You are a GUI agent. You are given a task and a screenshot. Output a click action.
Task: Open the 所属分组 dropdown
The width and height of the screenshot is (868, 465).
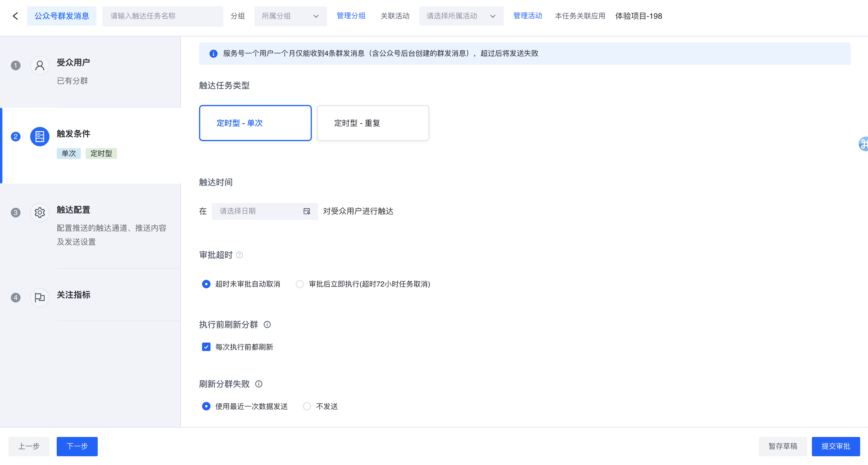(290, 16)
